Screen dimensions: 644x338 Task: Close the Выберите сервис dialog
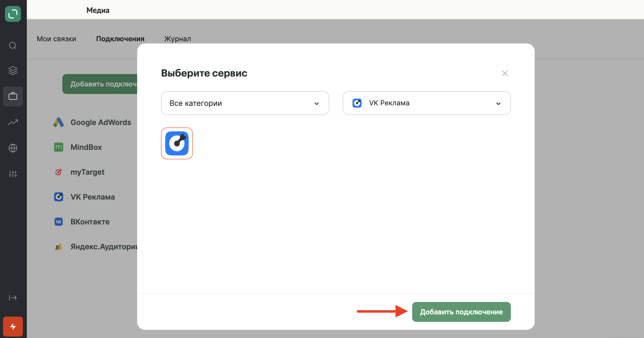point(505,73)
